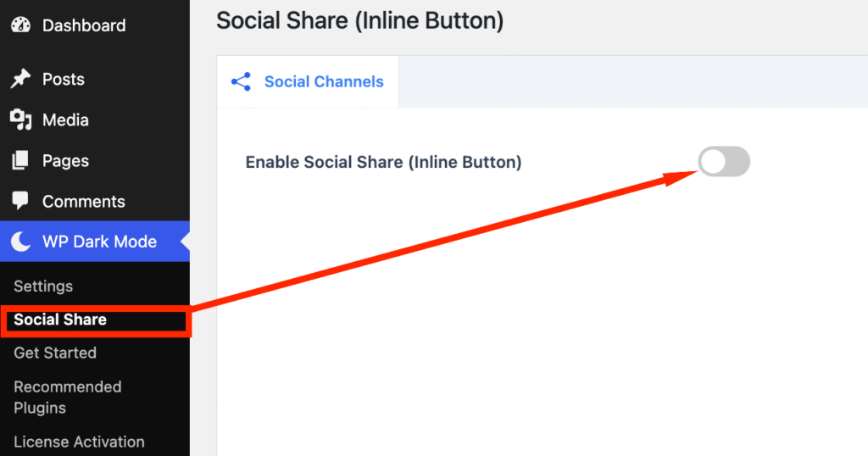Open Recommended Plugins submenu link
Screen dimensions: 868x456
tap(68, 397)
